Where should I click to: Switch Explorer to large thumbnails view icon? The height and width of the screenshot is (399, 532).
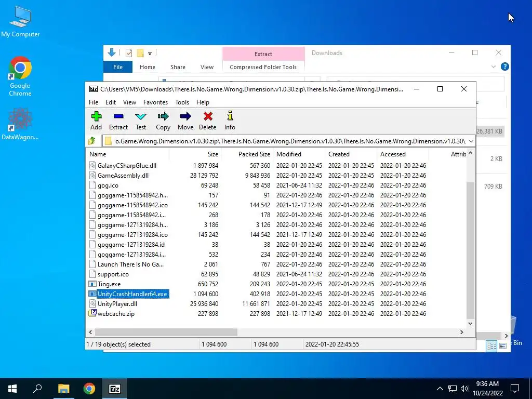pyautogui.click(x=503, y=345)
